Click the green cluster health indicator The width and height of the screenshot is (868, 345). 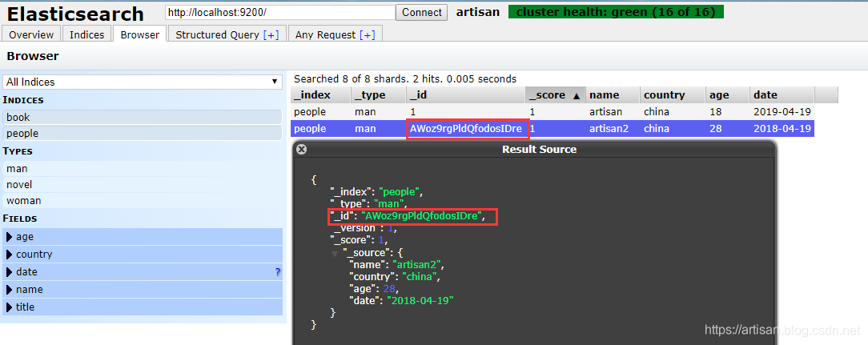click(x=615, y=12)
